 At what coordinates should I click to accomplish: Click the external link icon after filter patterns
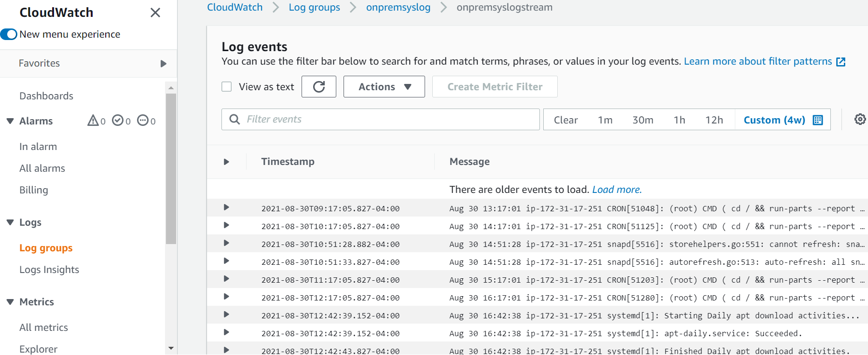pyautogui.click(x=841, y=62)
